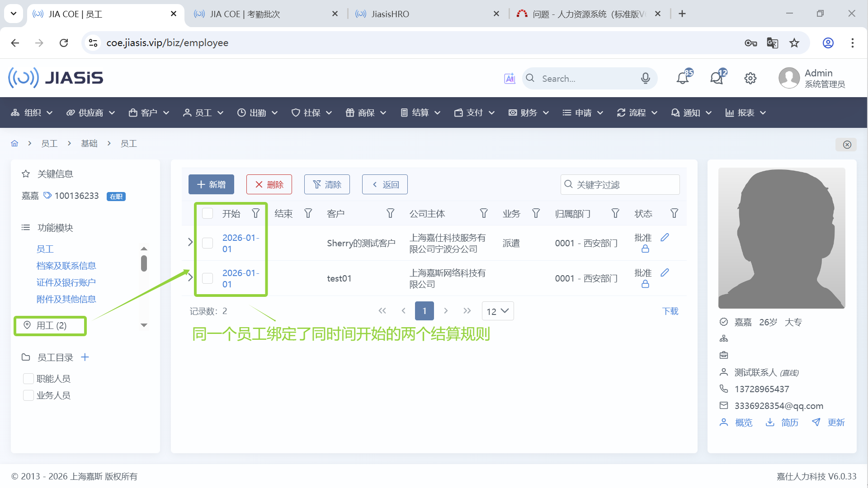Open the bell notifications icon
868x488 pixels.
(x=683, y=78)
